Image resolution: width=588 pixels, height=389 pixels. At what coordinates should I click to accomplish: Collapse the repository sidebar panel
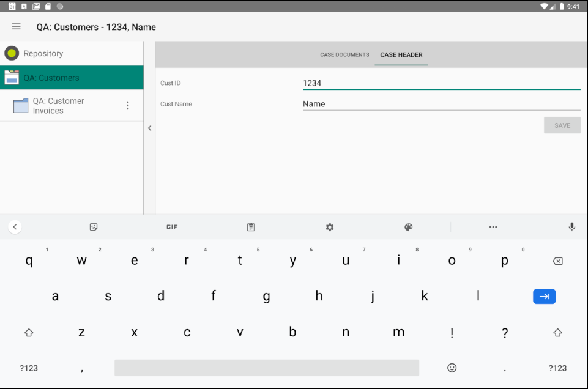[x=149, y=128]
